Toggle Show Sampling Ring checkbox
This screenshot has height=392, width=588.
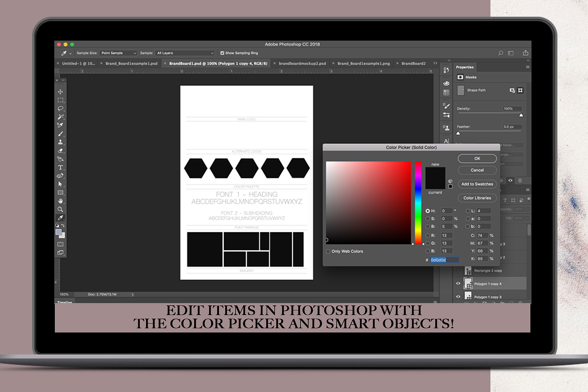pos(222,53)
